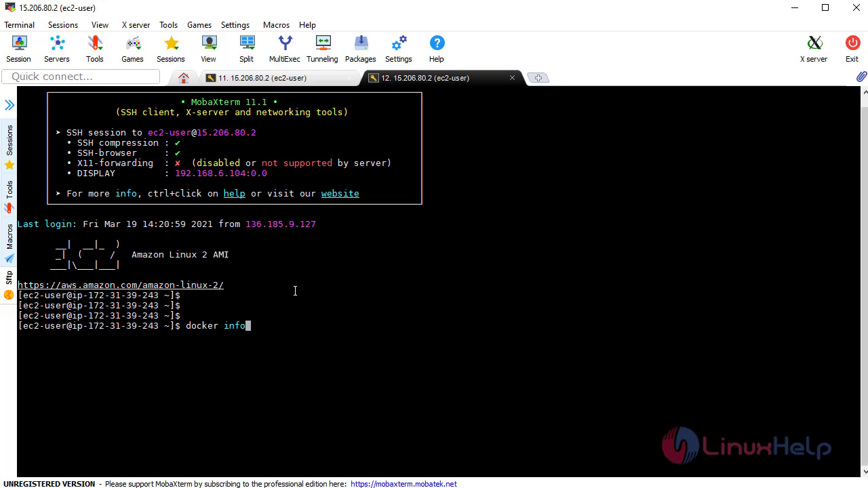Open the Sessions menu
The width and height of the screenshot is (868, 488).
pyautogui.click(x=63, y=25)
